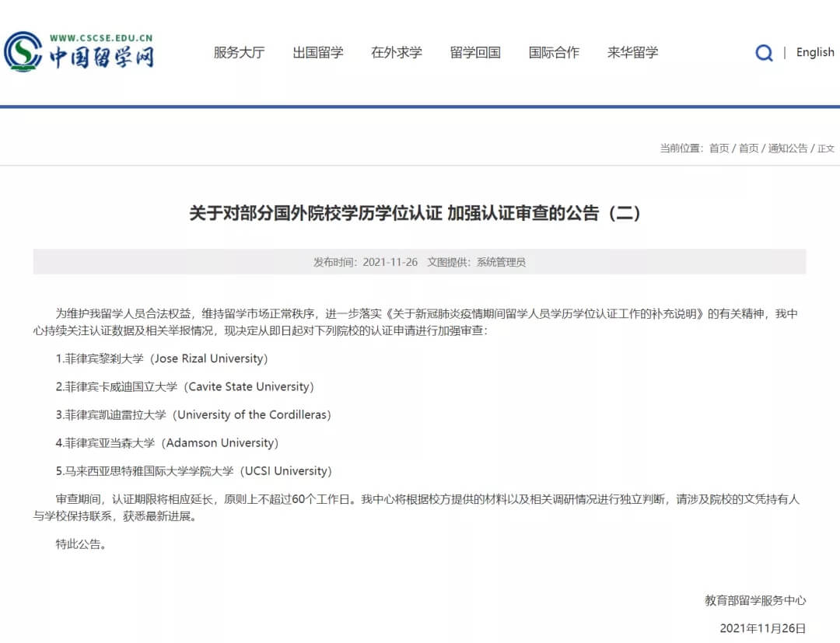Select Jose Rizal University list entry
This screenshot has height=643, width=840.
162,358
